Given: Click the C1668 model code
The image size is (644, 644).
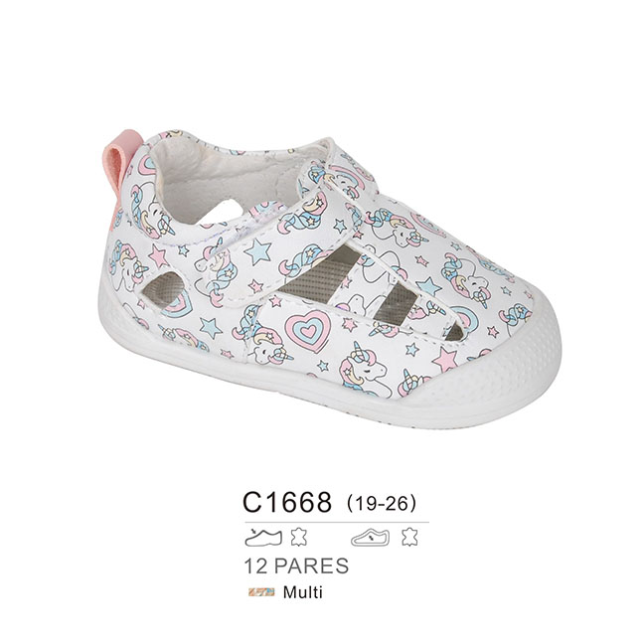Looking at the screenshot, I should point(287,502).
